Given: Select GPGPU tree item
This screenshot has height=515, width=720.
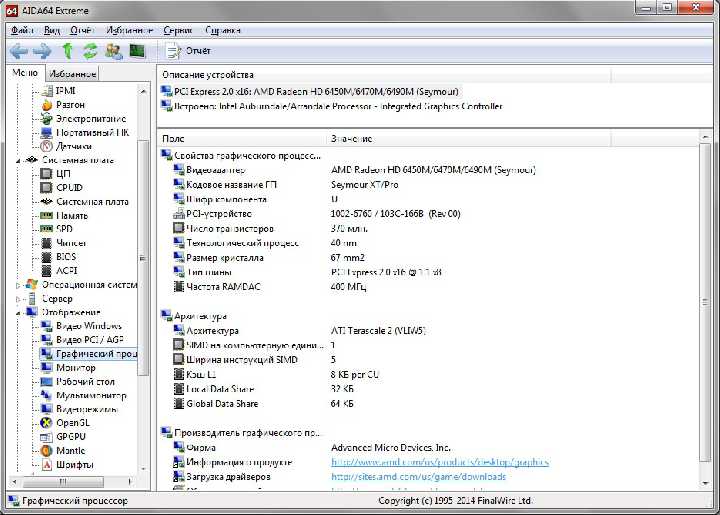Looking at the screenshot, I should tap(63, 437).
